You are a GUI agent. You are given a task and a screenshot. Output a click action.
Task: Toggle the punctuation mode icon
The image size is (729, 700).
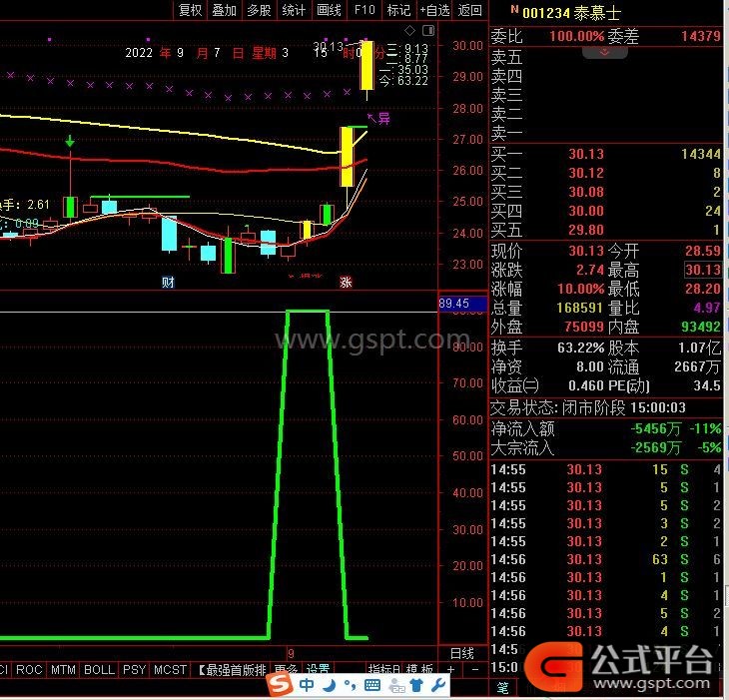click(x=350, y=685)
